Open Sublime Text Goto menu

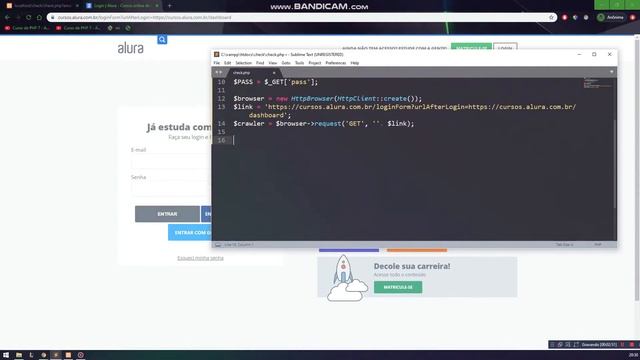click(x=286, y=63)
